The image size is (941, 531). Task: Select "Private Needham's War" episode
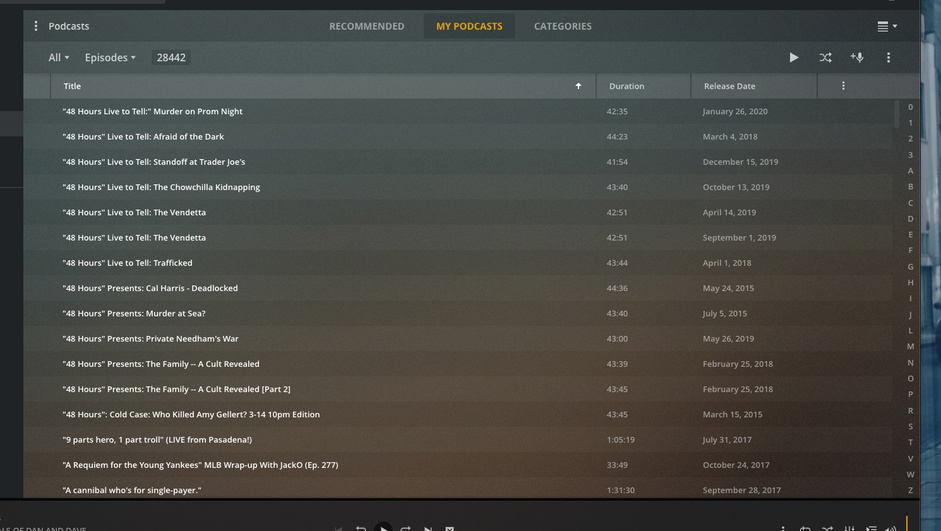tap(150, 338)
